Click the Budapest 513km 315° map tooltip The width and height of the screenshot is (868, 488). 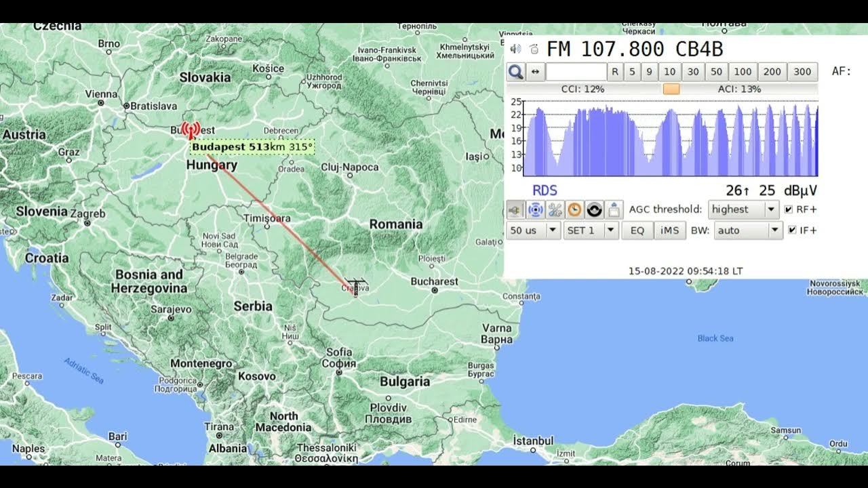point(252,146)
